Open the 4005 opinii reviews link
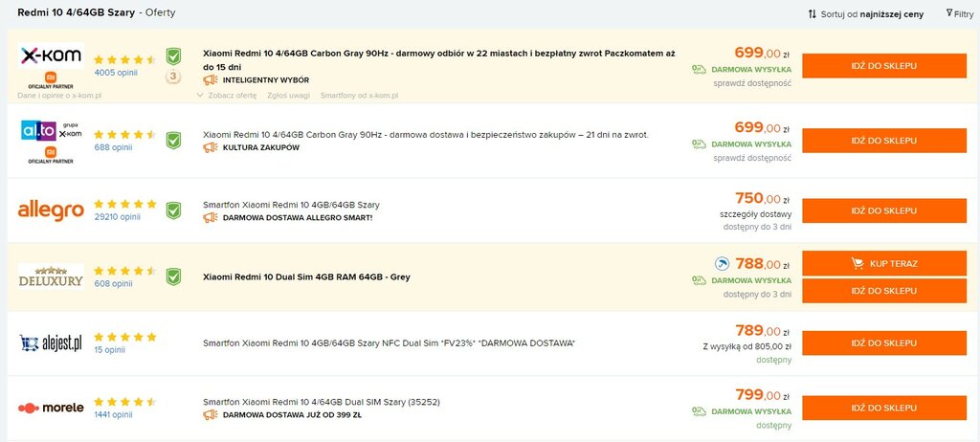This screenshot has height=442, width=980. tap(116, 73)
